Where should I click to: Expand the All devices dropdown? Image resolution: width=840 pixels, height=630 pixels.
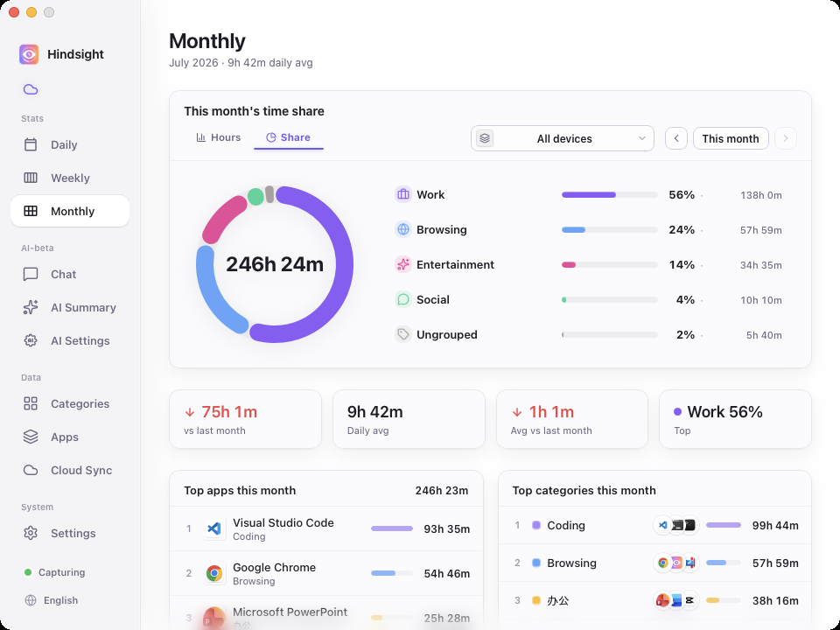pos(562,139)
